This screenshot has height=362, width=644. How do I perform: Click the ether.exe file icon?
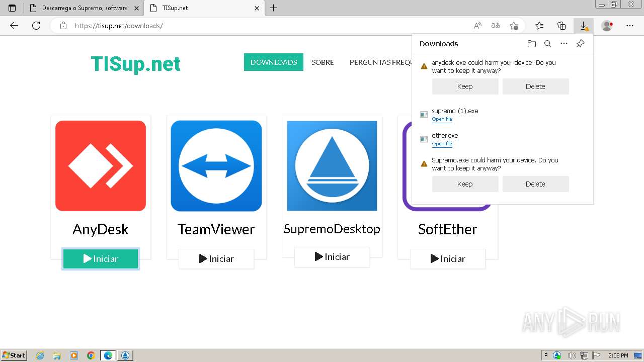click(x=424, y=139)
